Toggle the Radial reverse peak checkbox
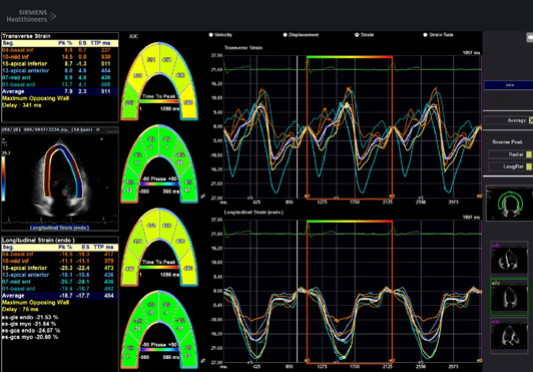The height and width of the screenshot is (372, 533). coord(529,154)
